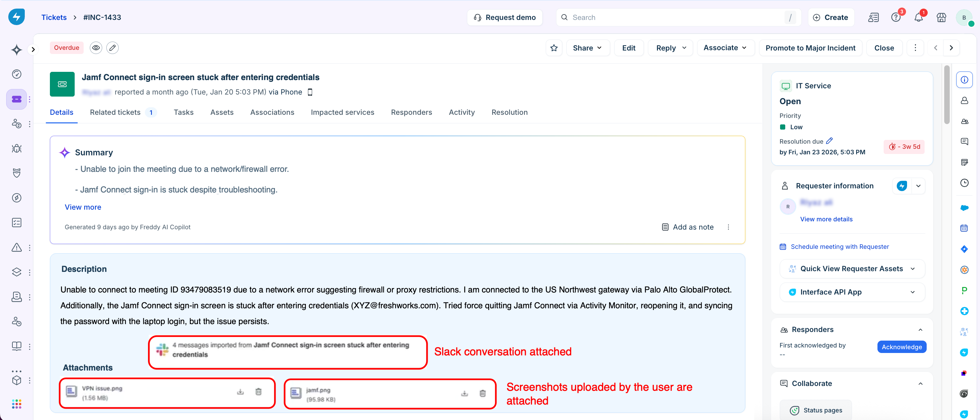The image size is (980, 420).
Task: Open the Share dropdown
Action: click(x=587, y=48)
